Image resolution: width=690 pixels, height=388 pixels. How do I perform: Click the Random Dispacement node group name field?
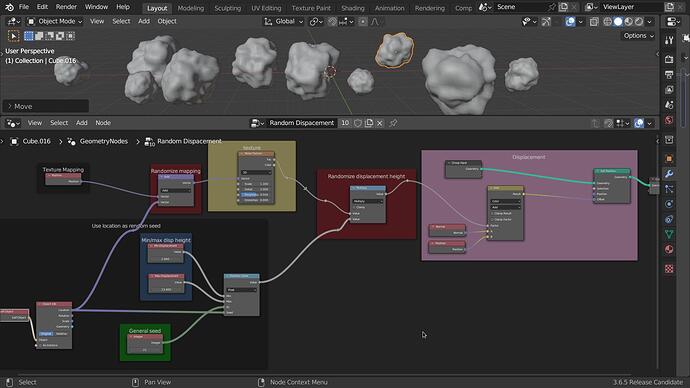301,123
